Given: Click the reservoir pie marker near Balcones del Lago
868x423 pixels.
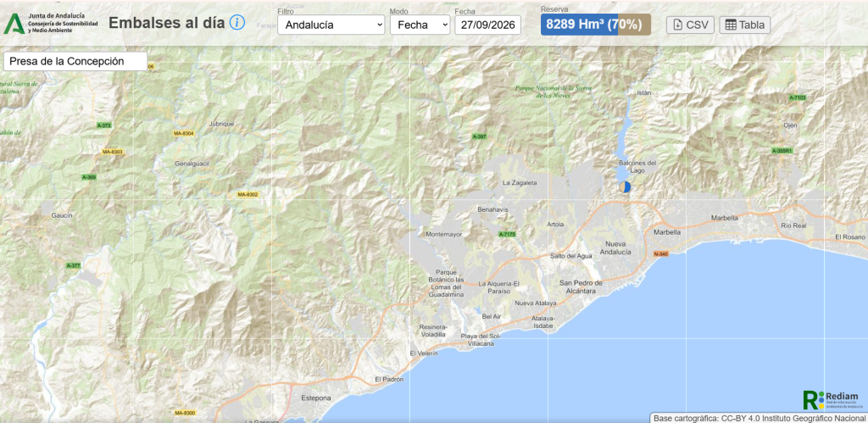Looking at the screenshot, I should click(x=625, y=187).
